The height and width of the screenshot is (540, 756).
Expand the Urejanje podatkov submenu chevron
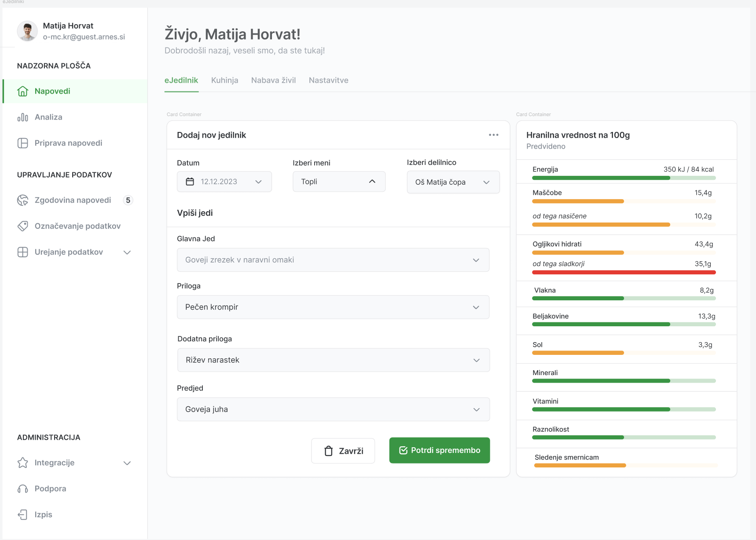tap(127, 252)
